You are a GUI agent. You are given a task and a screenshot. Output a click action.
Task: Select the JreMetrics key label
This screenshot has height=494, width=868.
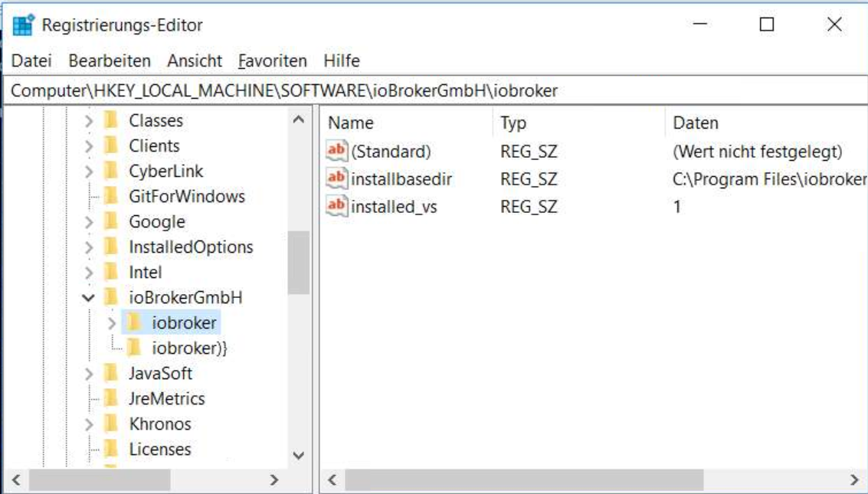pyautogui.click(x=166, y=399)
